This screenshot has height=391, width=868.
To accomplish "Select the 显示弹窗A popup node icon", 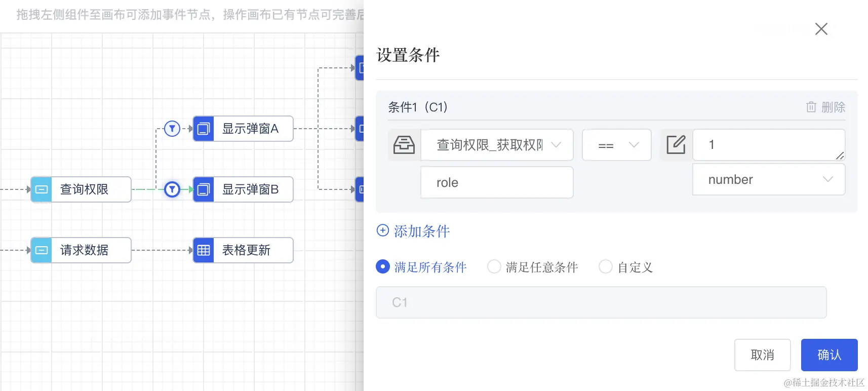I will pyautogui.click(x=204, y=129).
